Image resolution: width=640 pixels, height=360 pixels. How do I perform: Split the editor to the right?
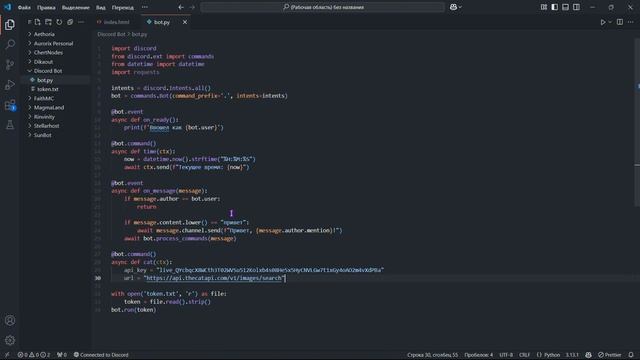point(620,22)
